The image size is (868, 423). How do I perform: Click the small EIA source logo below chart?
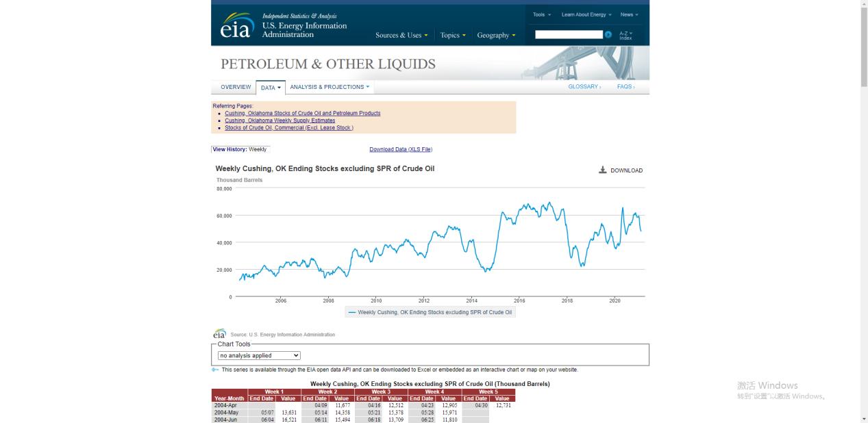pyautogui.click(x=219, y=334)
